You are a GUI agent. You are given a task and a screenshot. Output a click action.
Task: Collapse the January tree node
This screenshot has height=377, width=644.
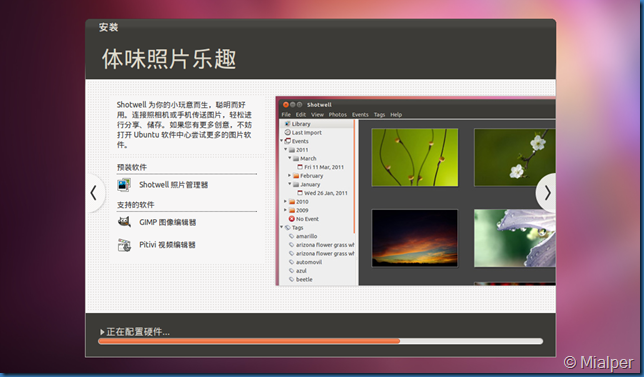tap(290, 184)
